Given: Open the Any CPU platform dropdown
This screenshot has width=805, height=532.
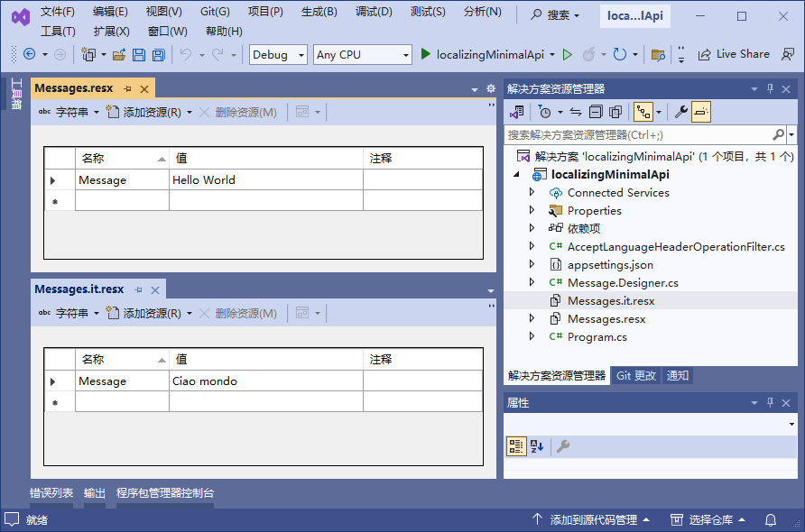Looking at the screenshot, I should tap(363, 55).
